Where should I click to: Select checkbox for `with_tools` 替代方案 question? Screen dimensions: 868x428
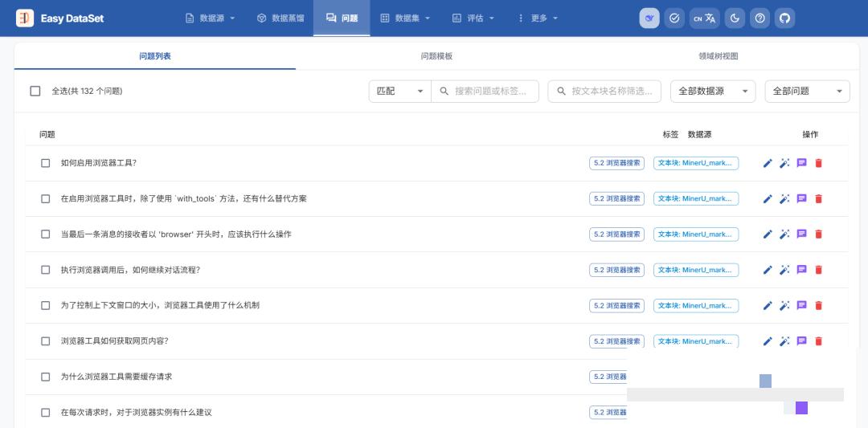[x=45, y=198]
